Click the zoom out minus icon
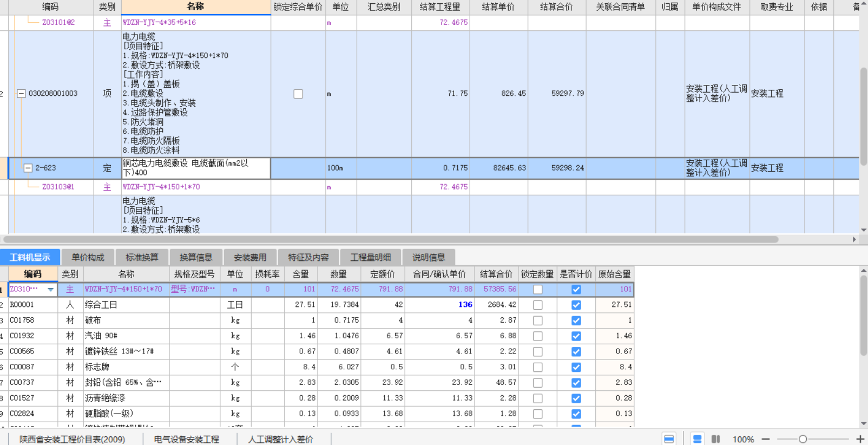 click(766, 439)
